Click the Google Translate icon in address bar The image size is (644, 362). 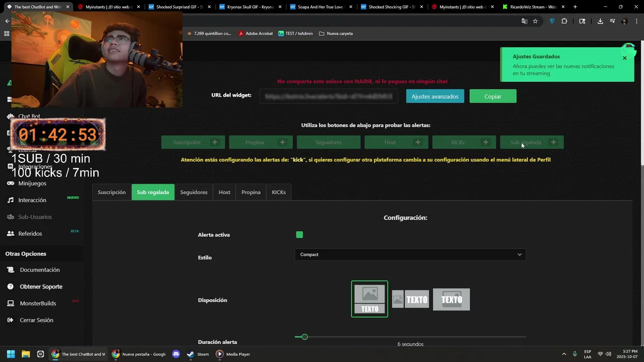pyautogui.click(x=524, y=21)
